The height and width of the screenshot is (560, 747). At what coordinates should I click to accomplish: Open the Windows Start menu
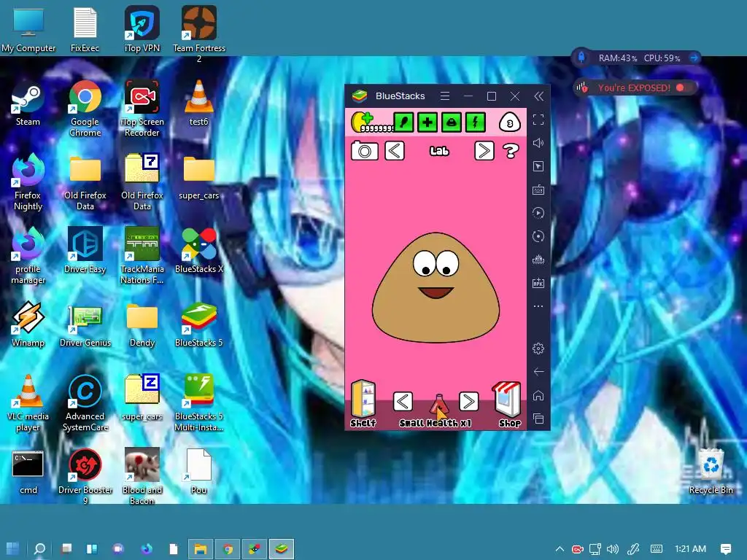coord(13,549)
